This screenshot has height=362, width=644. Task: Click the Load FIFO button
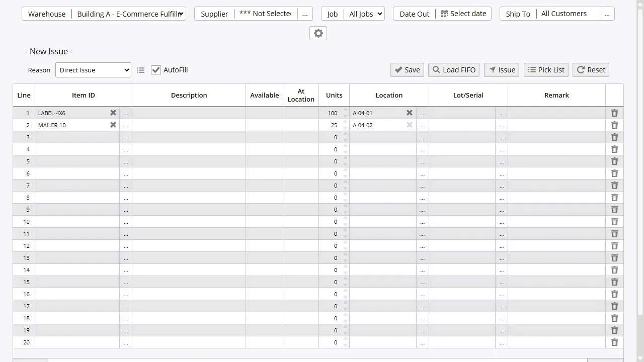click(x=453, y=69)
